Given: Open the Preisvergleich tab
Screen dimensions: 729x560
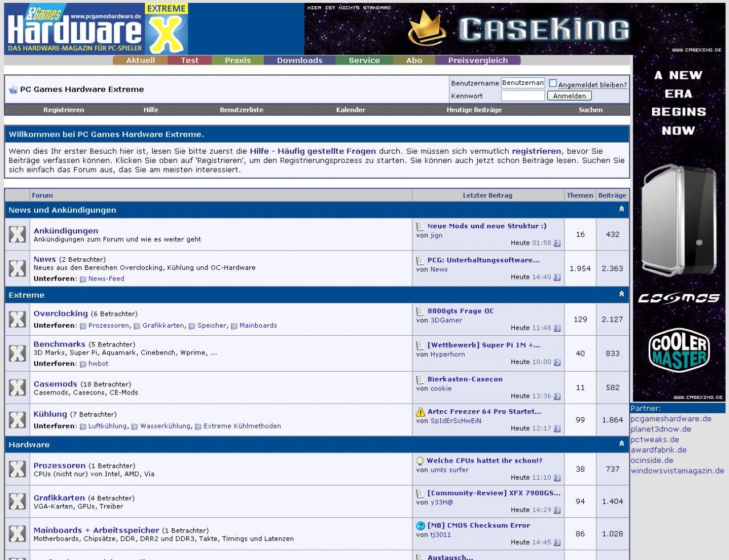Looking at the screenshot, I should [x=478, y=60].
